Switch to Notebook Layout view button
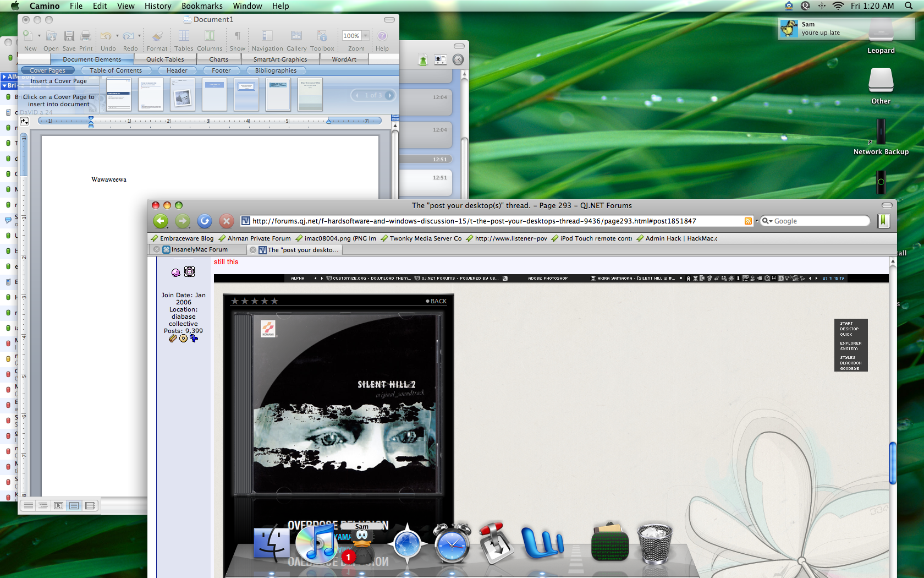Screen dimensions: 924x578 click(x=90, y=505)
